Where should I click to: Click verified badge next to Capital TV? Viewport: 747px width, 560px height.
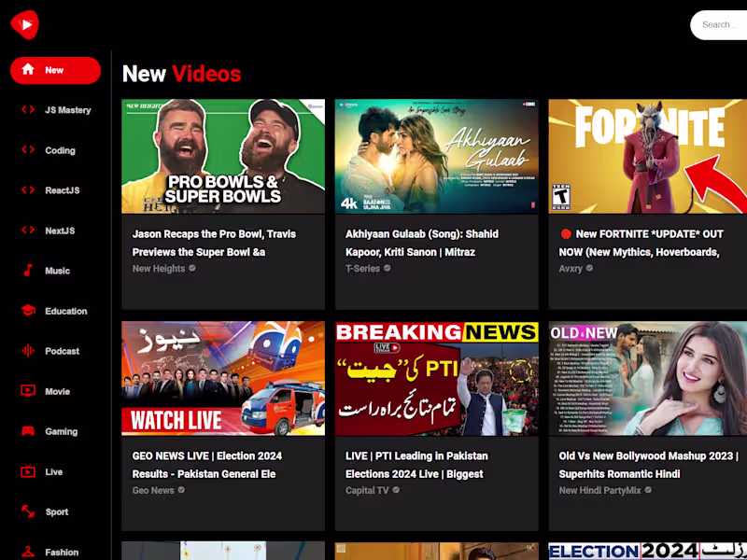point(396,489)
